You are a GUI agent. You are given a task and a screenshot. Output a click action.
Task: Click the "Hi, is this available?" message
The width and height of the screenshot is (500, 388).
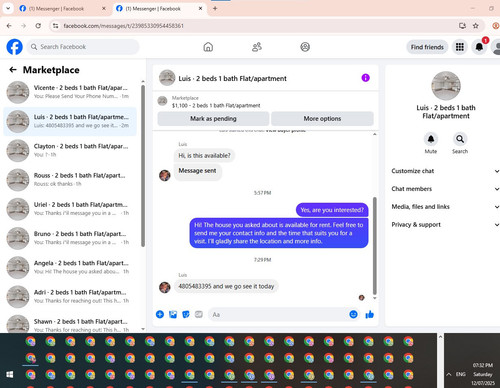(204, 156)
